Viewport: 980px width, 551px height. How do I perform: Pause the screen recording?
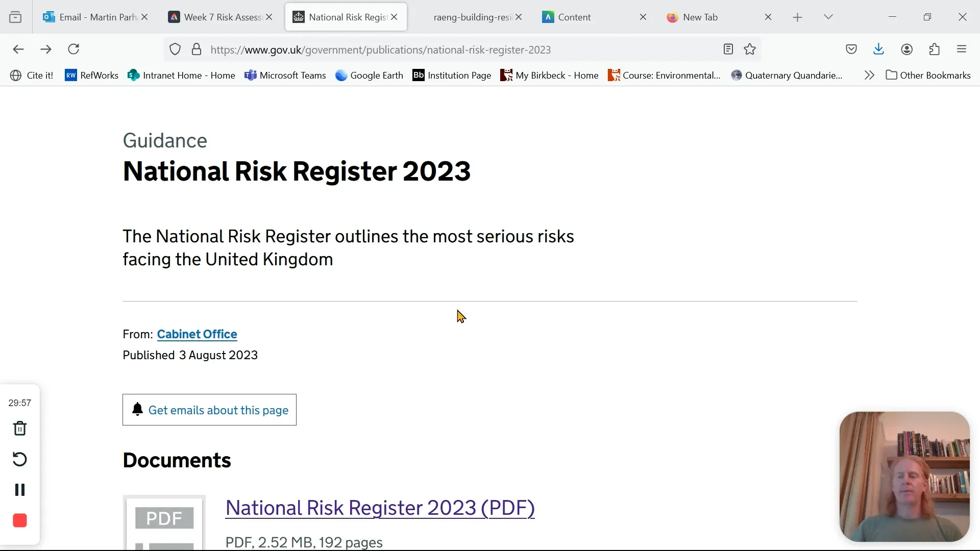20,490
